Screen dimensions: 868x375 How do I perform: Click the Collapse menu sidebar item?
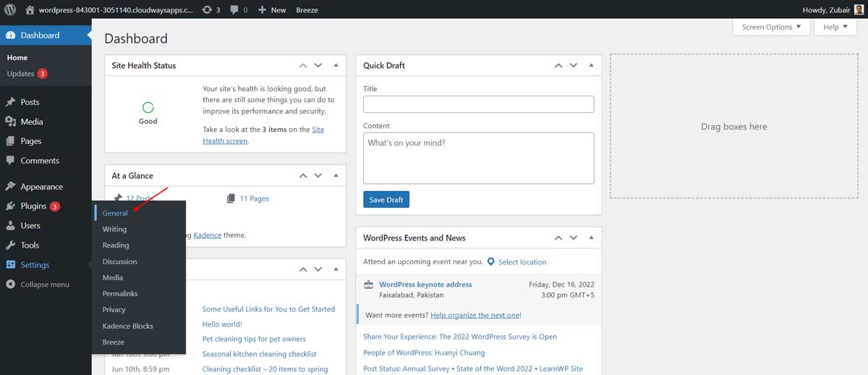[45, 285]
